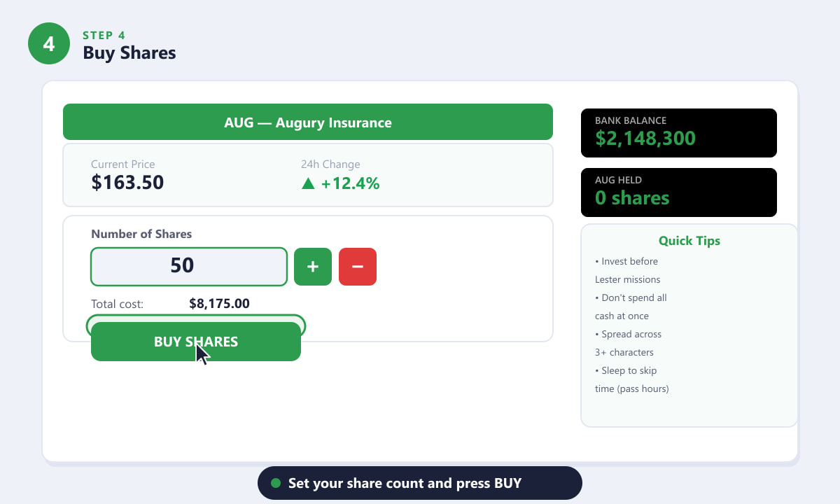Click the green status dot in hint bar
Viewport: 840px width, 504px height.
(276, 483)
